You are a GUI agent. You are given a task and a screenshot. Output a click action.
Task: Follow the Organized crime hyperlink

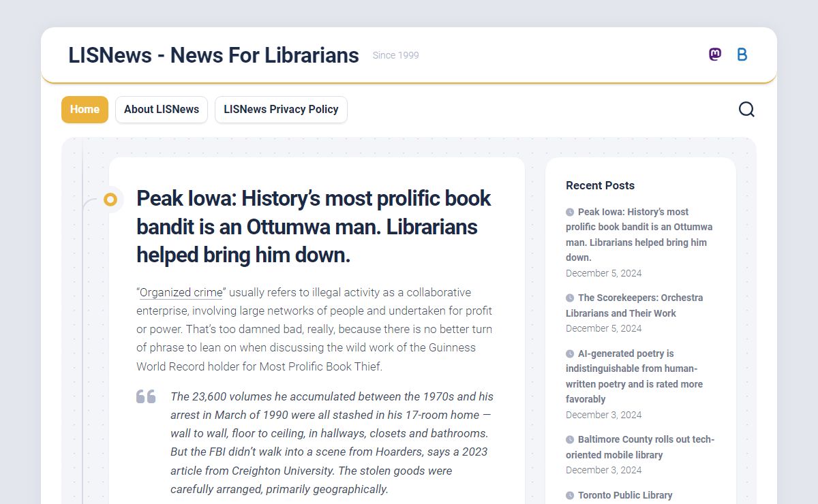click(x=181, y=292)
